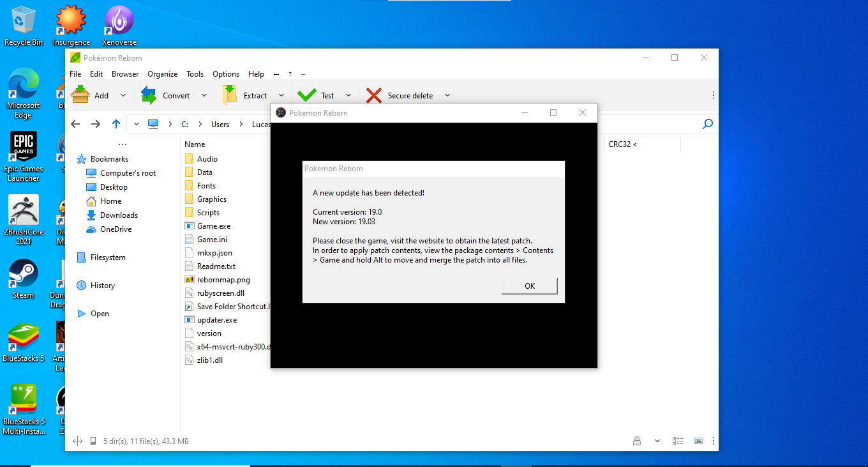Expand sidebar ellipsis menu

[123, 144]
